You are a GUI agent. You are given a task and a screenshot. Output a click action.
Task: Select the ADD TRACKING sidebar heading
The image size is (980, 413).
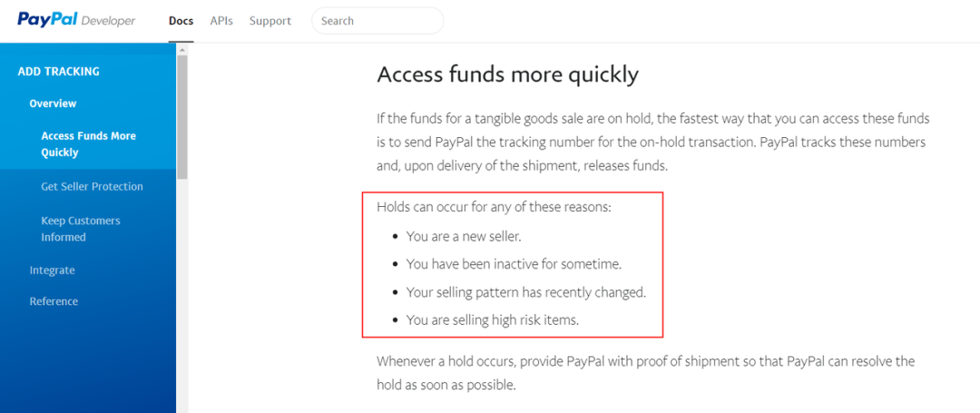(x=59, y=72)
